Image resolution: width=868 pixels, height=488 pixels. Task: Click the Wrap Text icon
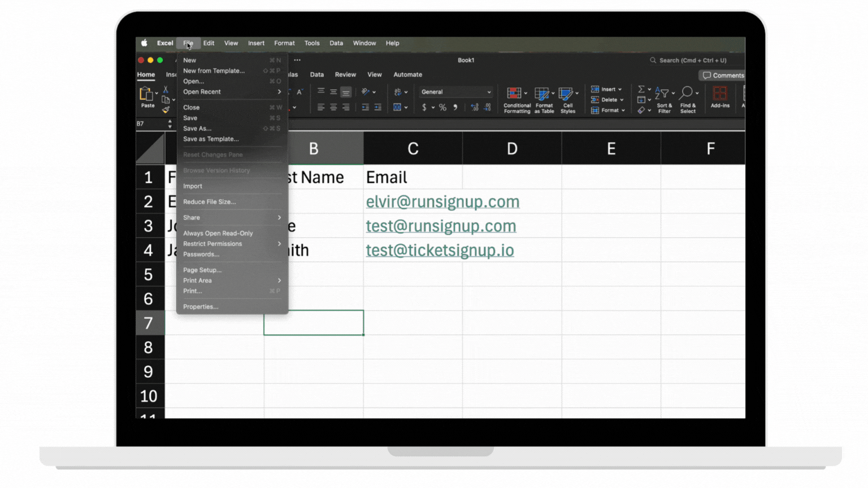tap(398, 91)
